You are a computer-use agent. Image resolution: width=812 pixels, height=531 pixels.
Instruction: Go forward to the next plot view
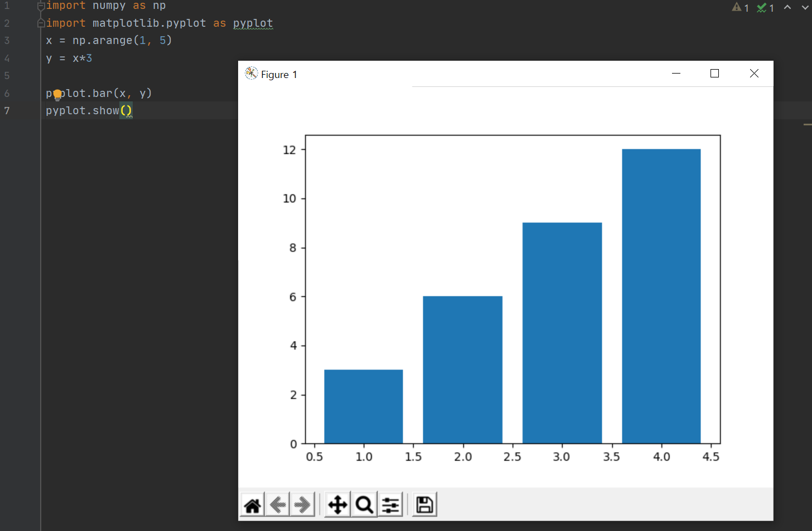[302, 505]
